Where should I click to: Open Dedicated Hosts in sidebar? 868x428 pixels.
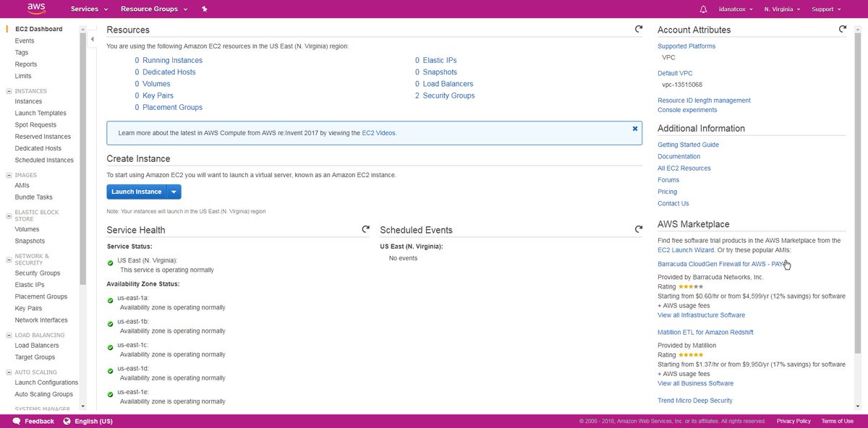point(38,148)
